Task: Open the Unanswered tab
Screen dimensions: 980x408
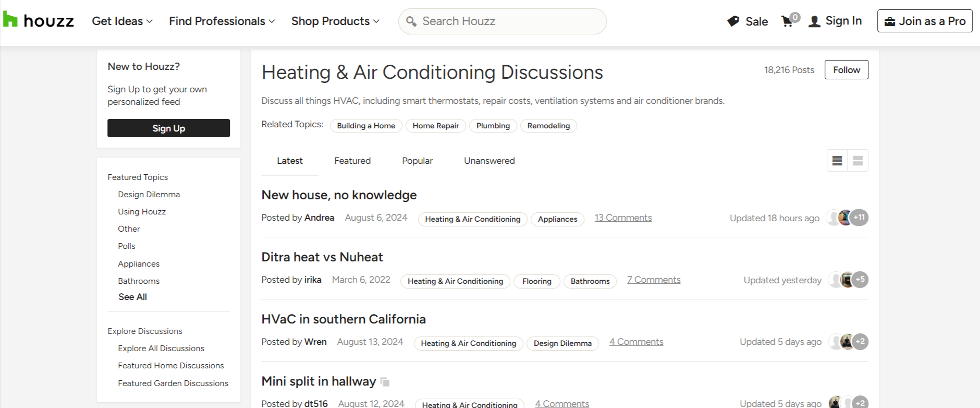Action: click(489, 161)
